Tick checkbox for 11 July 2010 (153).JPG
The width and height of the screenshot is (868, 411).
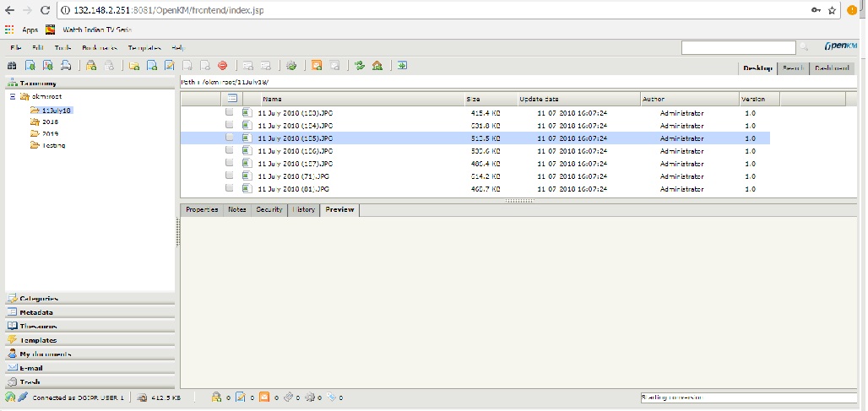(x=229, y=112)
